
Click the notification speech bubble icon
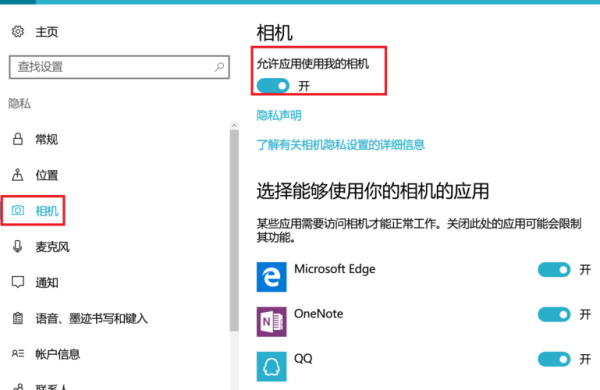click(x=18, y=282)
